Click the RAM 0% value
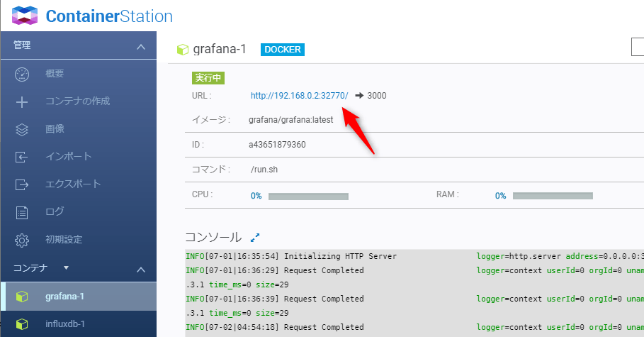Image resolution: width=644 pixels, height=337 pixels. pos(501,196)
